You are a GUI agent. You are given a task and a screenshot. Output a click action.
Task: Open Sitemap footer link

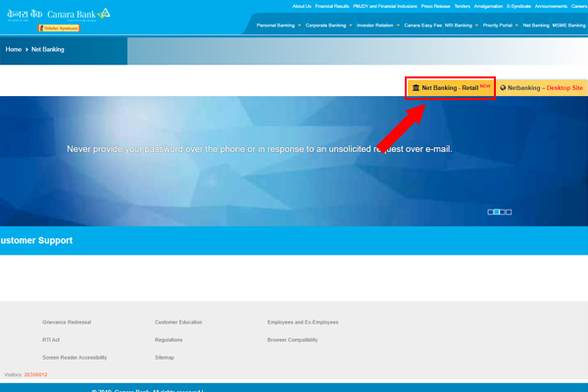point(165,358)
